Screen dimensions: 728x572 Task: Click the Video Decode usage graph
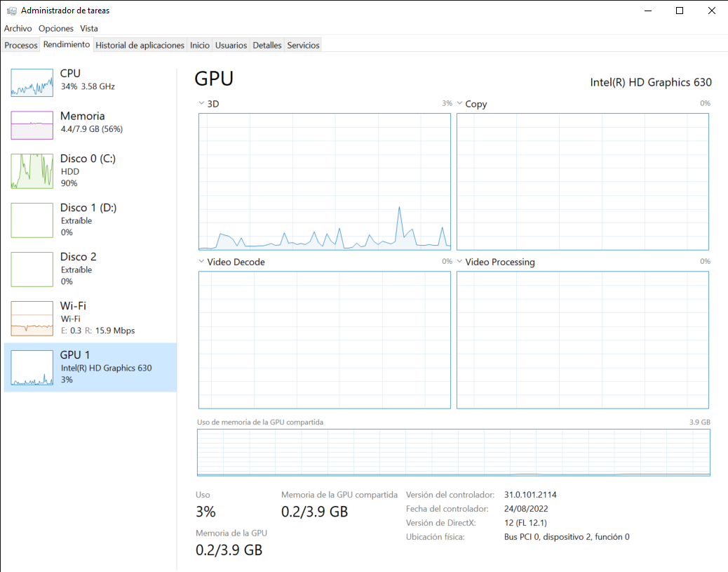325,340
